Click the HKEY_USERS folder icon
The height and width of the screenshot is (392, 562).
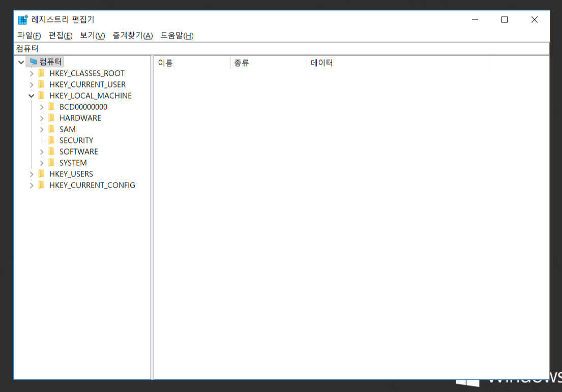pos(42,174)
